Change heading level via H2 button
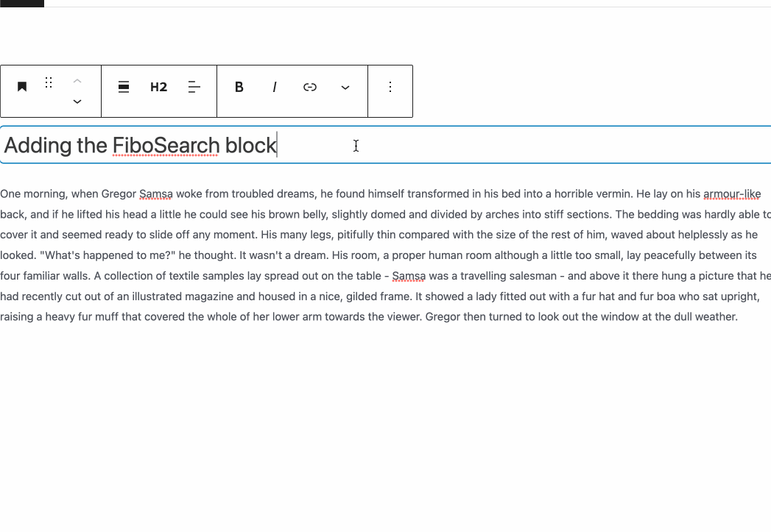Image resolution: width=771 pixels, height=532 pixels. 159,87
